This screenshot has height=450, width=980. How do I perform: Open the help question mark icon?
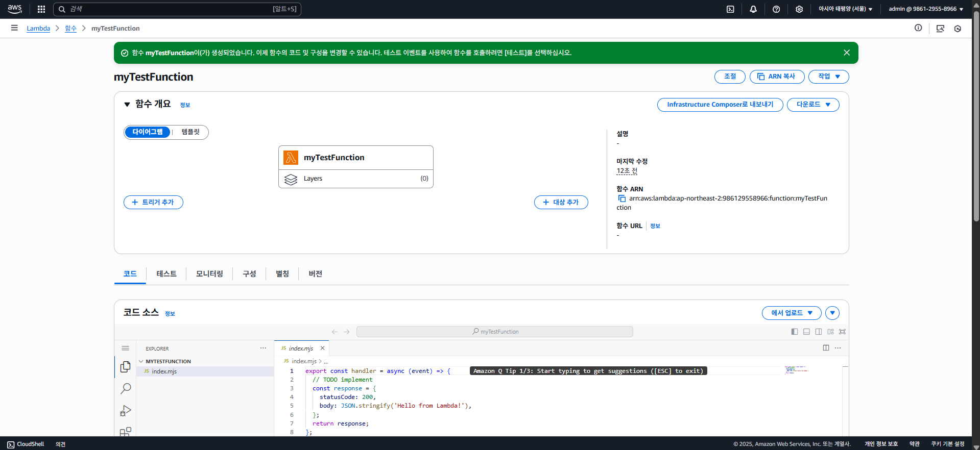pos(776,9)
